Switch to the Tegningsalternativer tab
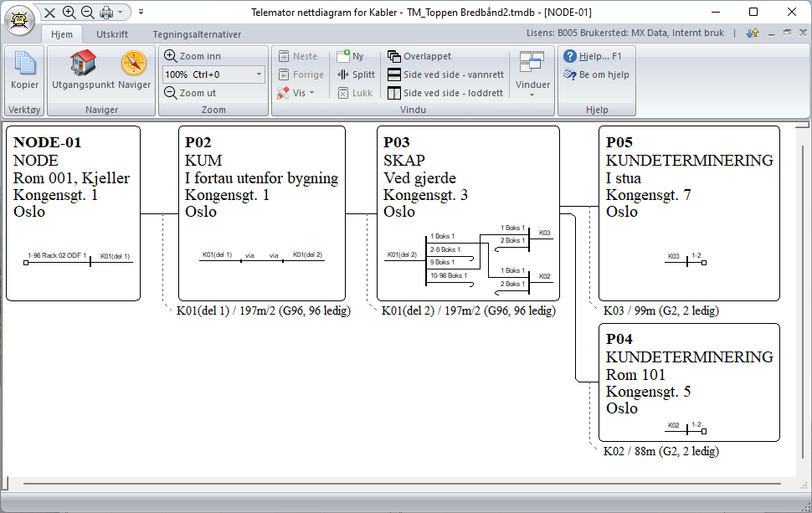The height and width of the screenshot is (513, 812). point(197,34)
